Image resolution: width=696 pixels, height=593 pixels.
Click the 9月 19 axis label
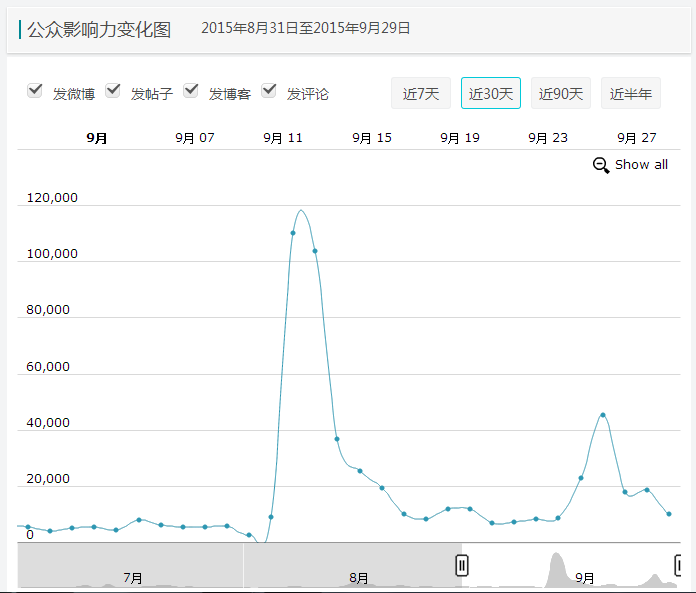(x=460, y=138)
